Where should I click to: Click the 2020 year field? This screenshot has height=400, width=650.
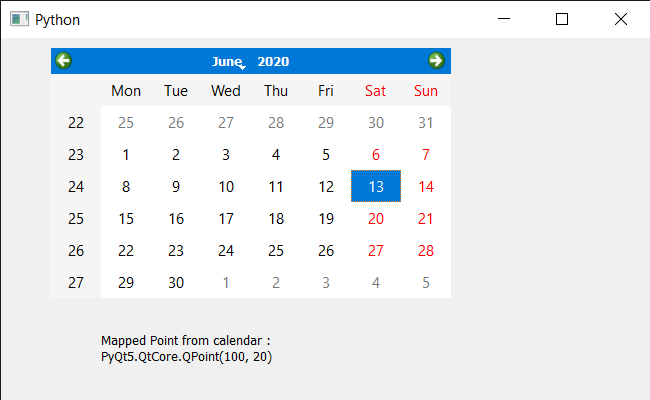[273, 61]
